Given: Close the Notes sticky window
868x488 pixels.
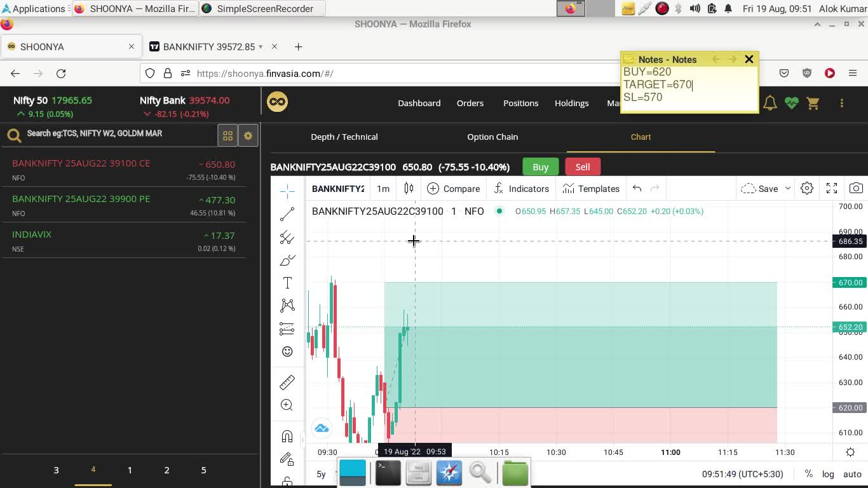Looking at the screenshot, I should pos(749,59).
